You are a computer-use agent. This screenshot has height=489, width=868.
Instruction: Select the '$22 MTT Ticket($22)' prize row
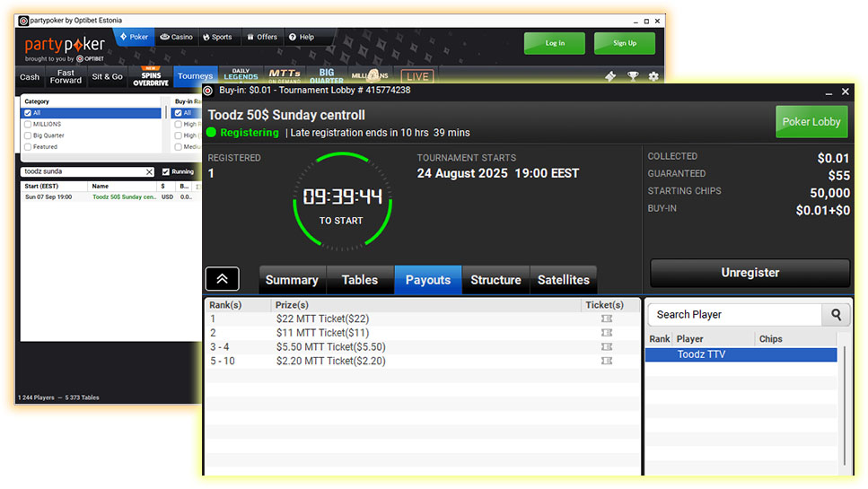[x=423, y=319]
